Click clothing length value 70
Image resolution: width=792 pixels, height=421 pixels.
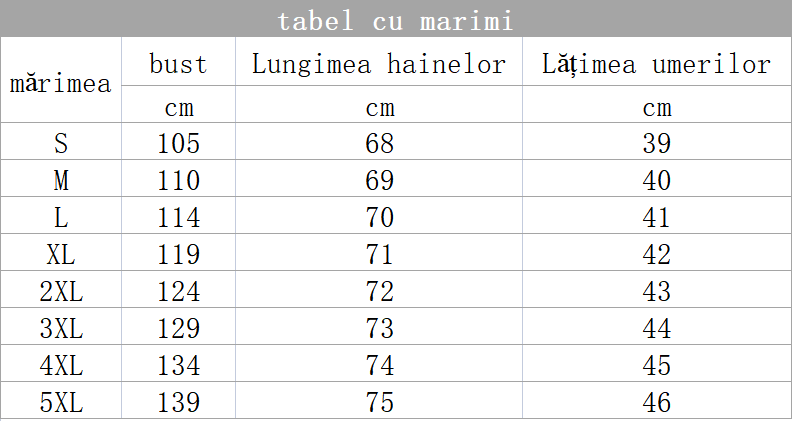[x=379, y=217]
